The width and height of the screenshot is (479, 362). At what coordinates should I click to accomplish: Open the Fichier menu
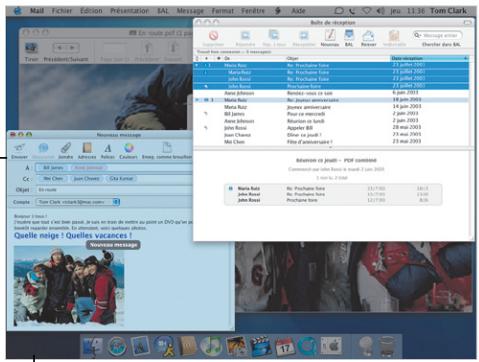coord(62,11)
